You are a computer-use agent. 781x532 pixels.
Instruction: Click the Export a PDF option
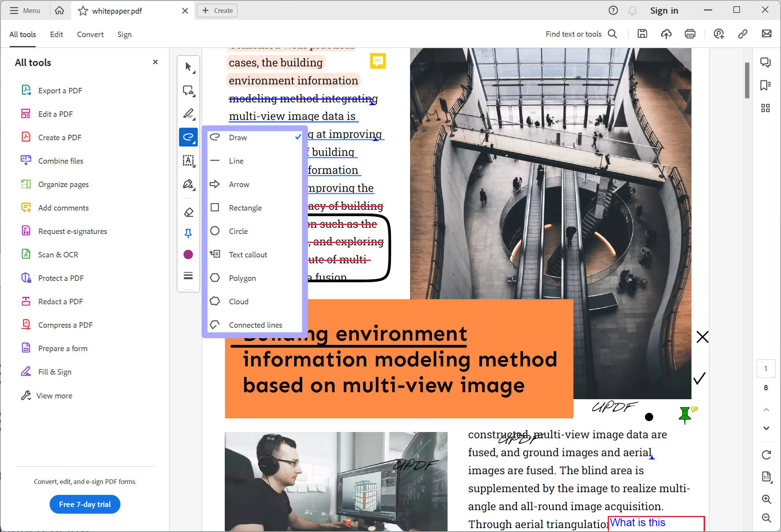[x=60, y=90]
